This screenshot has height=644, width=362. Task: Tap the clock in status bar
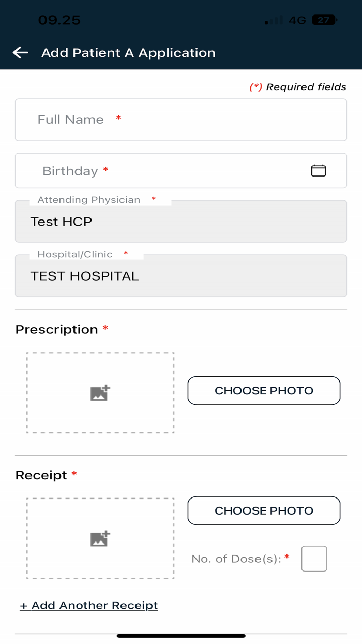pyautogui.click(x=59, y=20)
